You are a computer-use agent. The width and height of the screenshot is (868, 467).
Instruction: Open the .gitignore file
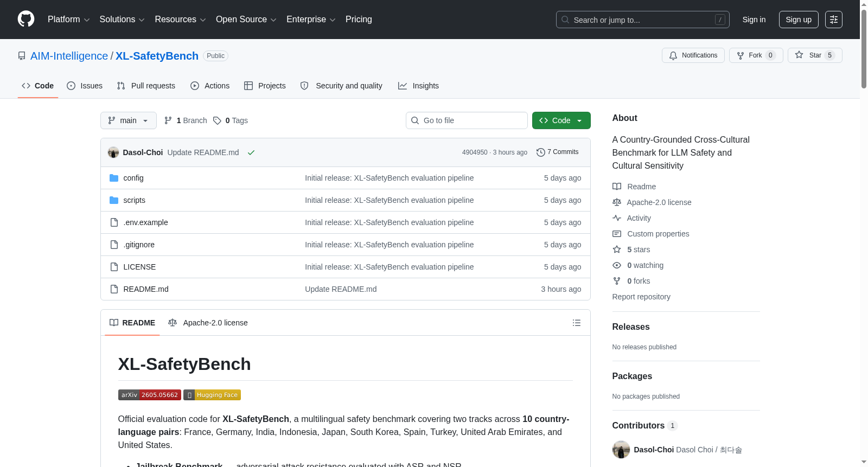pyautogui.click(x=139, y=245)
